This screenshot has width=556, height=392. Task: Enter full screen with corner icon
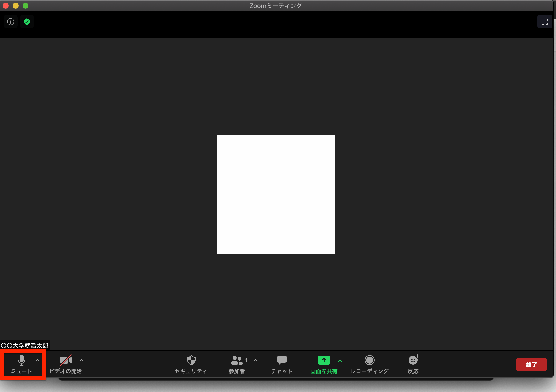(x=545, y=22)
